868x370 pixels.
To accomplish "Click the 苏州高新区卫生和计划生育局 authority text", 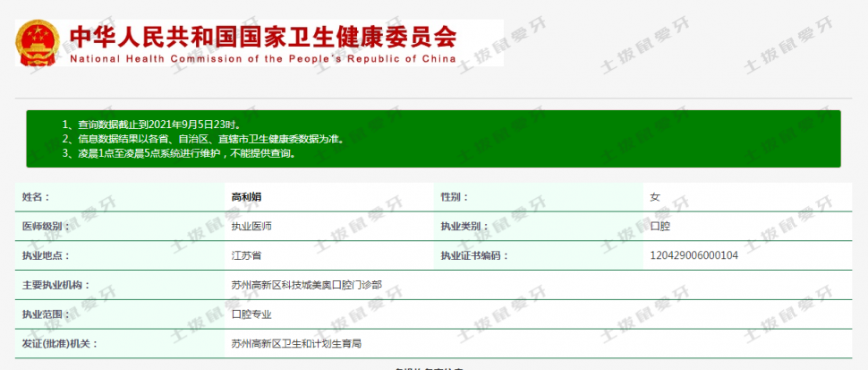I will [296, 343].
